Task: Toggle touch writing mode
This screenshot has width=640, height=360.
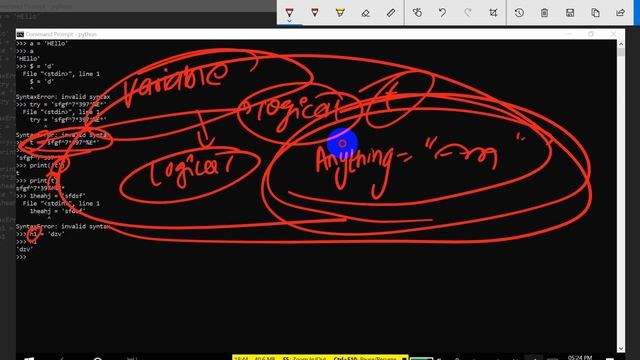Action: tap(417, 13)
